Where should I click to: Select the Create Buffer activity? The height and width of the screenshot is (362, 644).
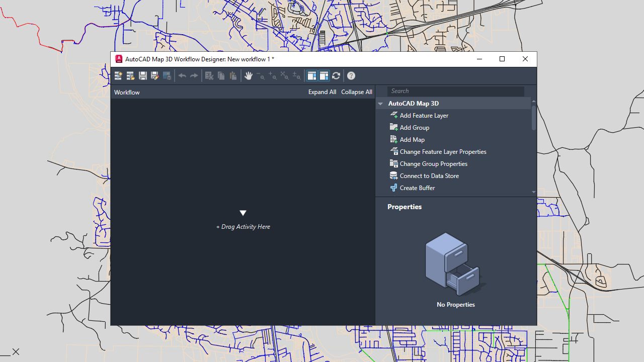[x=417, y=188]
